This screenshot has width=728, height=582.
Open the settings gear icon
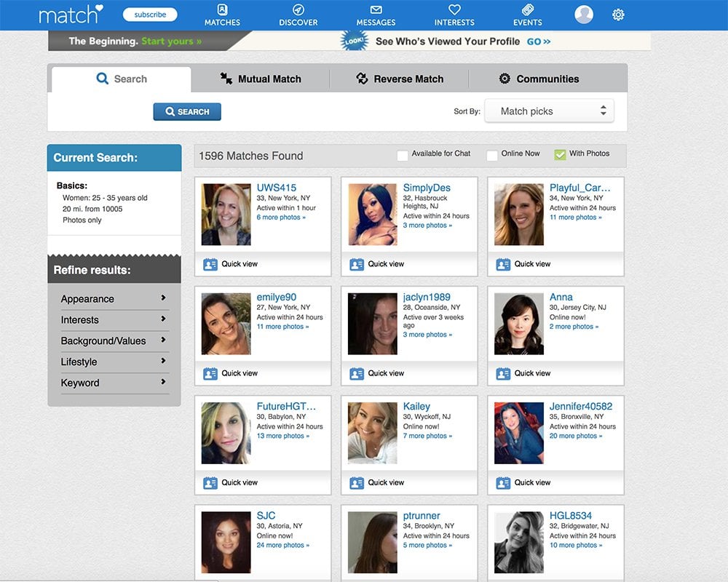coord(618,15)
